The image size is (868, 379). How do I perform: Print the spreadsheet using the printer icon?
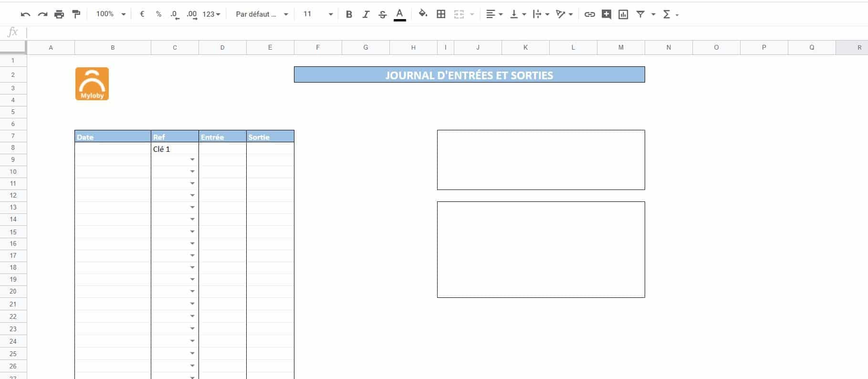(x=59, y=14)
